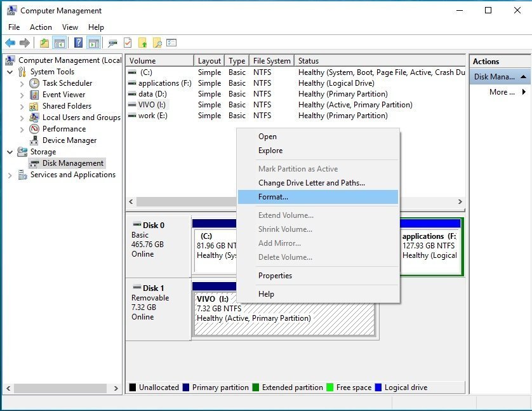Select the (C:) volume row
Image resolution: width=532 pixels, height=411 pixels.
295,72
